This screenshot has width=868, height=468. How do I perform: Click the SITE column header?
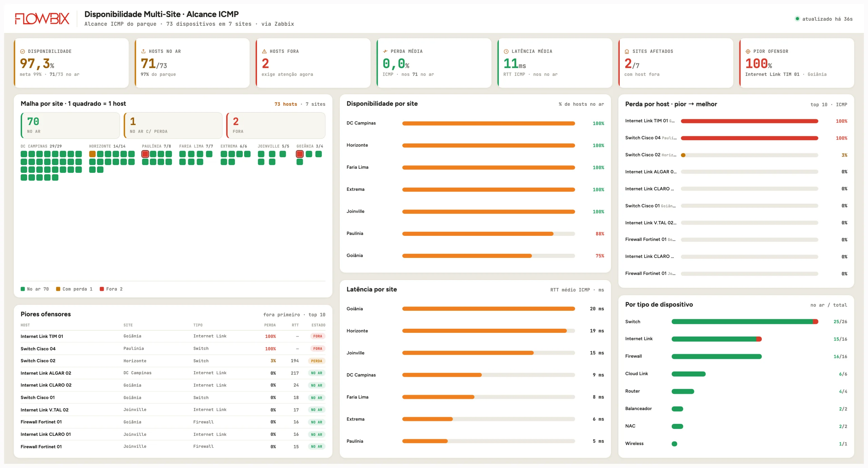click(128, 325)
